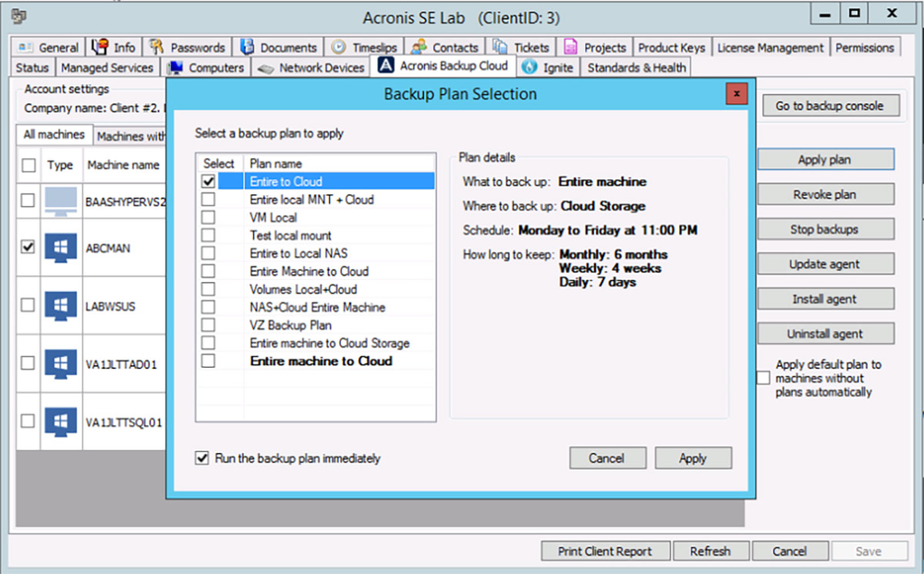Click the Acronis 'A' logo icon

point(385,66)
